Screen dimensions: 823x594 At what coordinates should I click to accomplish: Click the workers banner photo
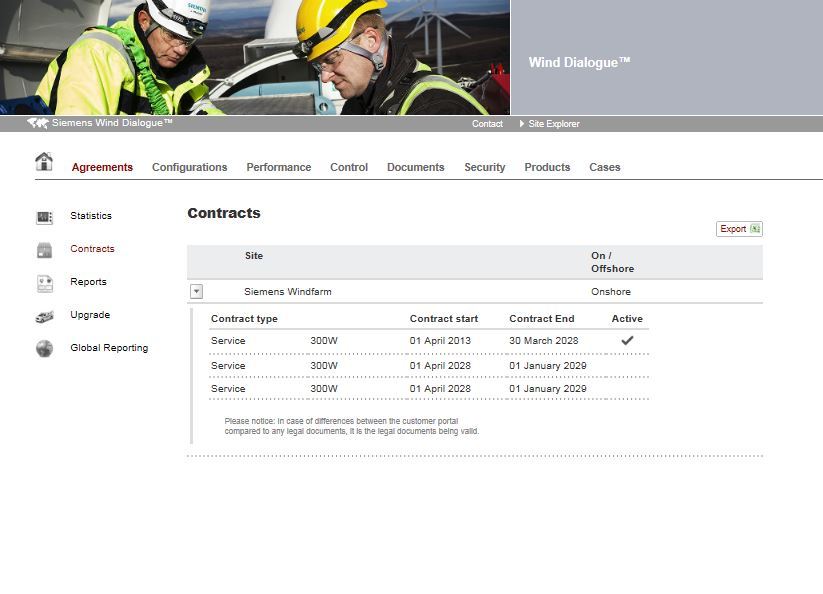click(255, 57)
